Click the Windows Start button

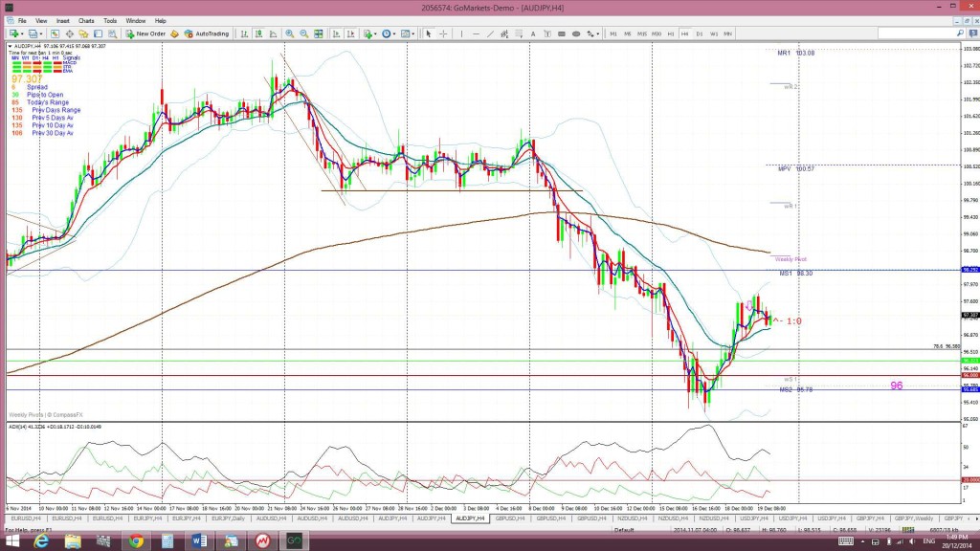click(11, 541)
